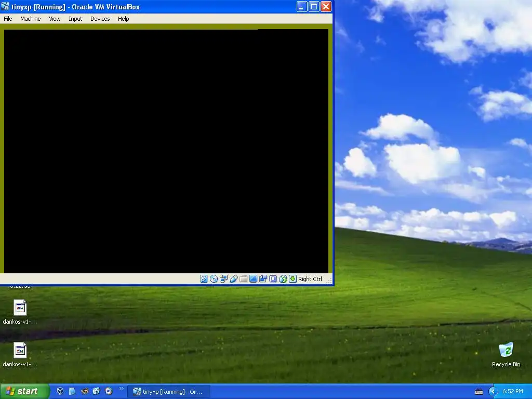The width and height of the screenshot is (532, 399).
Task: Open the Help menu
Action: pos(124,19)
